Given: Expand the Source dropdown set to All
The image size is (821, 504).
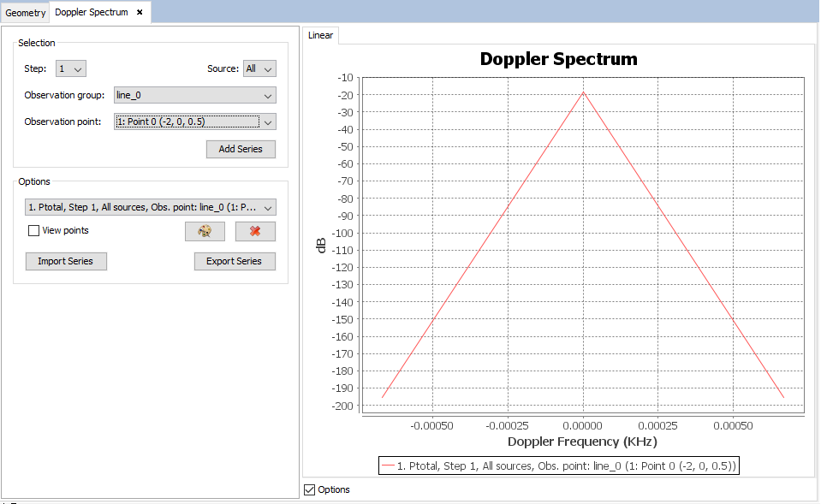Looking at the screenshot, I should point(259,68).
